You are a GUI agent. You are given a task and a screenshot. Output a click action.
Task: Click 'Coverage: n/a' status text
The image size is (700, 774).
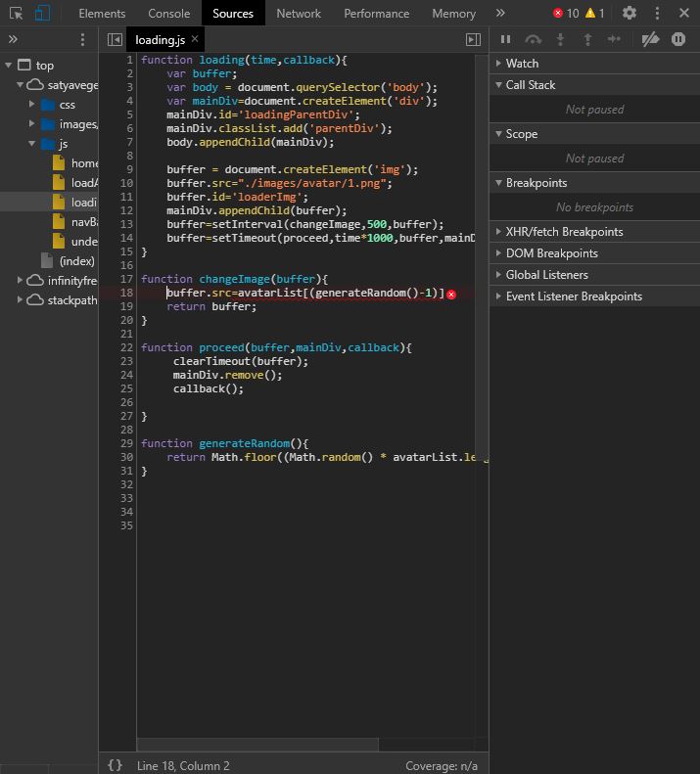click(442, 765)
